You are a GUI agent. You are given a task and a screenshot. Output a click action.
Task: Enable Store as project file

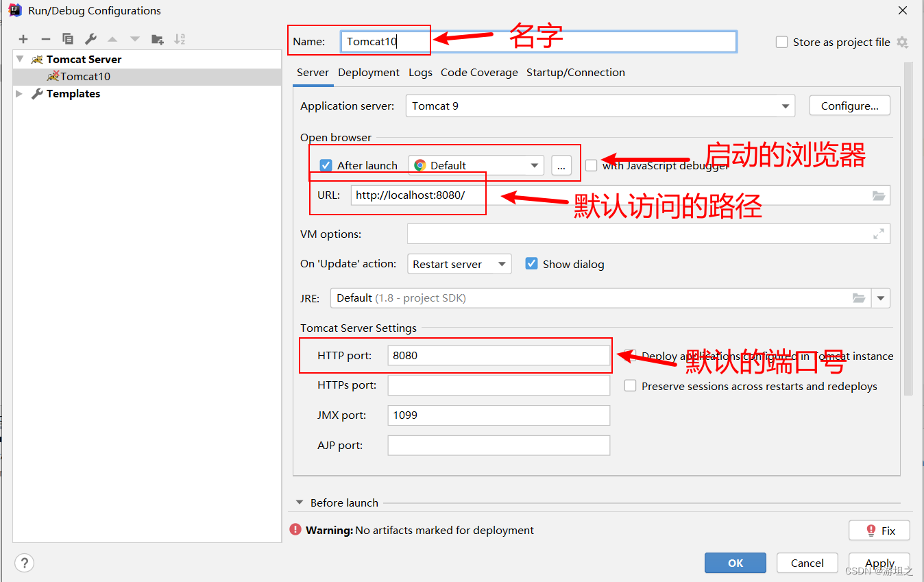pos(781,43)
